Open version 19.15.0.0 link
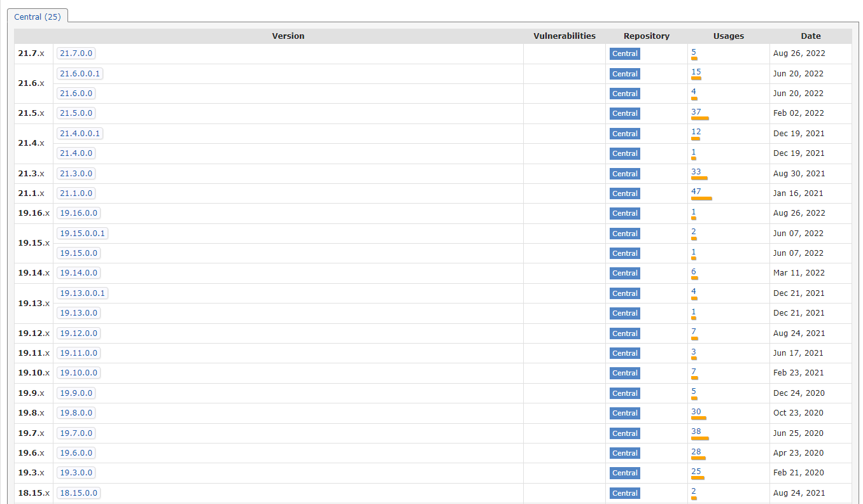 tap(79, 253)
